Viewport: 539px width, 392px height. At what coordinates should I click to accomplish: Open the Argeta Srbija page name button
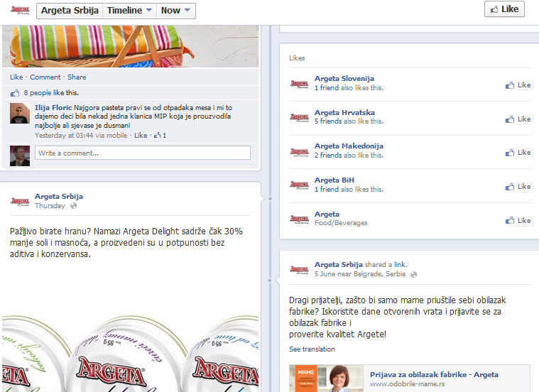tap(70, 11)
